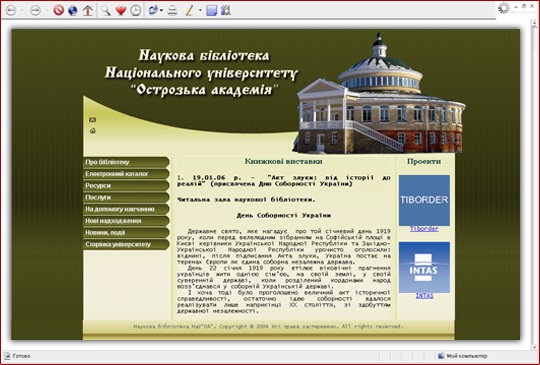Viewport: 540px width, 365px height.
Task: Click the Проекти heading
Action: point(424,161)
